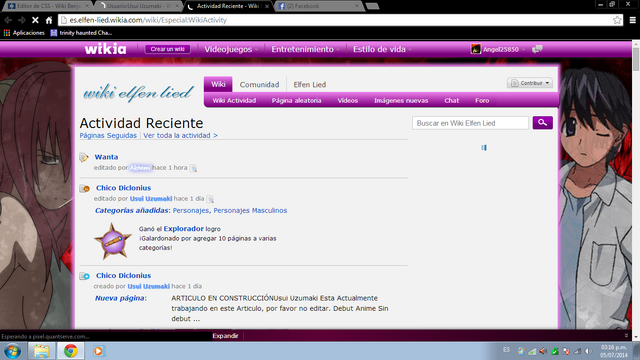Go to browser home page icon
640x360 pixels.
pos(49,20)
